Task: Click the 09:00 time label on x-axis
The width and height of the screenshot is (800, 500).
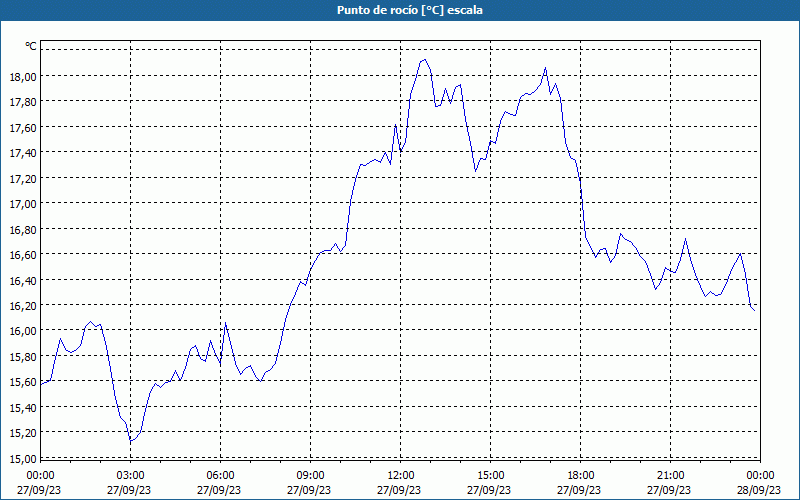Action: pos(310,476)
